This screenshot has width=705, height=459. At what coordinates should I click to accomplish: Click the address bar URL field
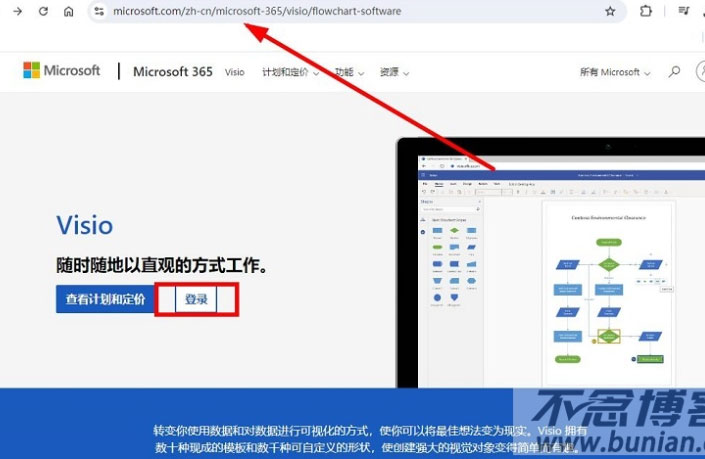357,11
